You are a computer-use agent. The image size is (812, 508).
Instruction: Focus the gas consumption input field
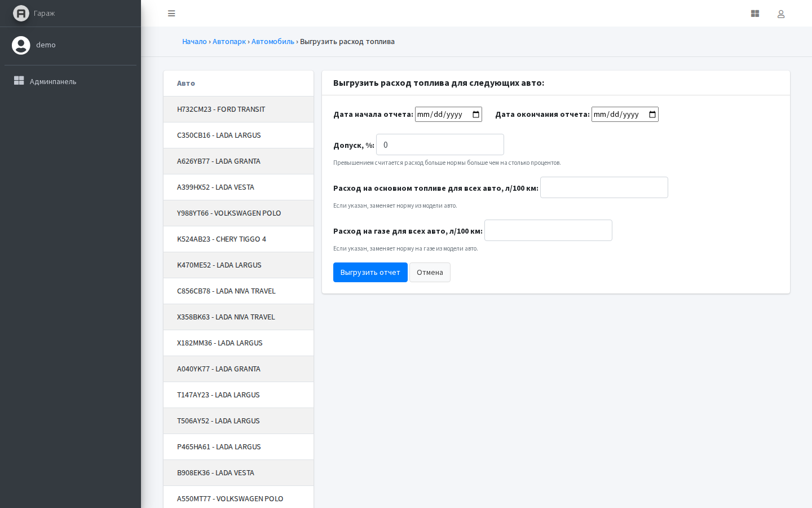pos(548,230)
